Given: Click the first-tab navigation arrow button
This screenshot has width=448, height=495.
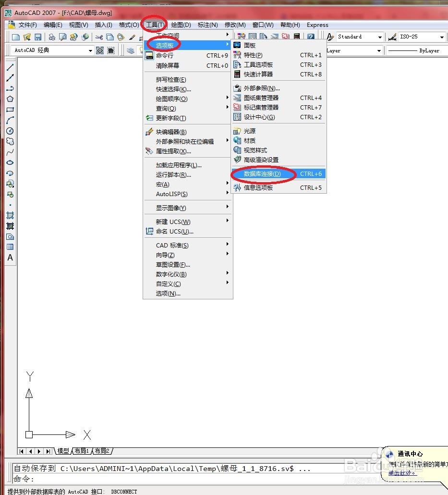Looking at the screenshot, I should (22, 451).
